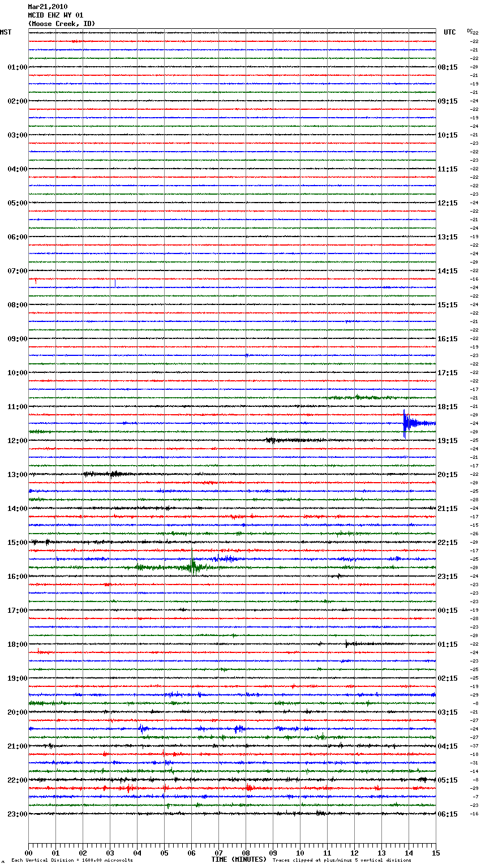Click the Traces clipped at plus/minus note

coord(342,860)
